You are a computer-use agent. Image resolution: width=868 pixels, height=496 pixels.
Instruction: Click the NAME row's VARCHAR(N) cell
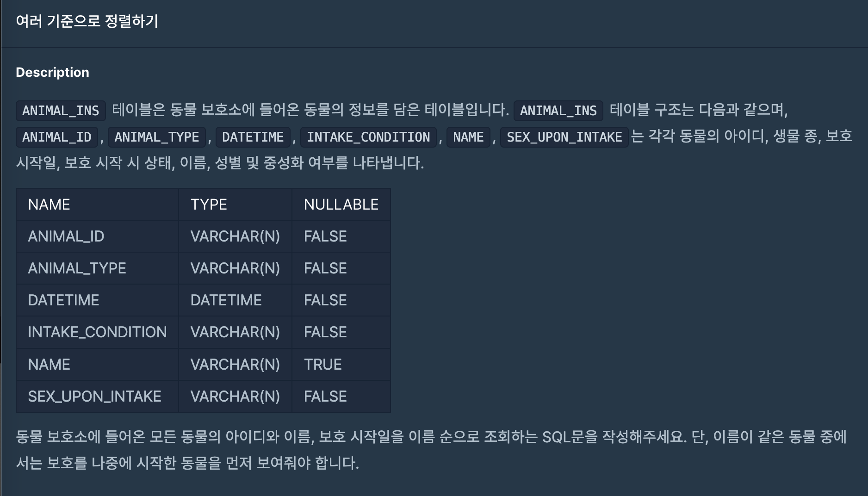pos(235,365)
